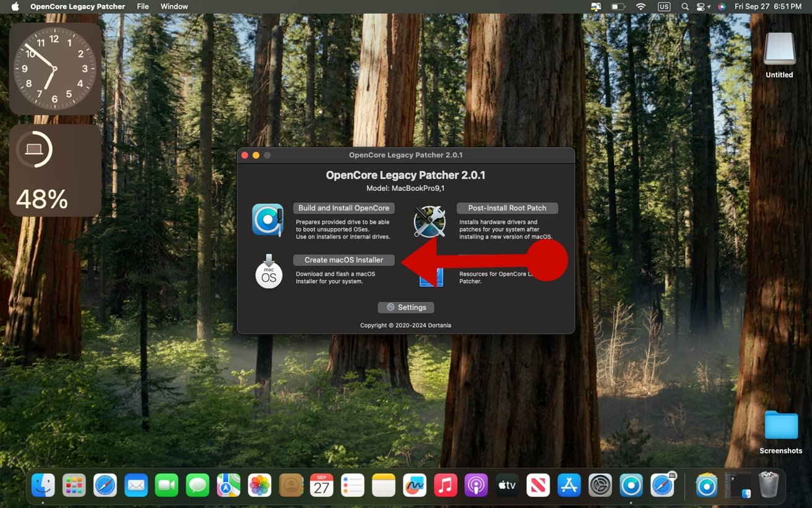
Task: Click the OpenCore drive icon with screwdriver
Action: (268, 220)
